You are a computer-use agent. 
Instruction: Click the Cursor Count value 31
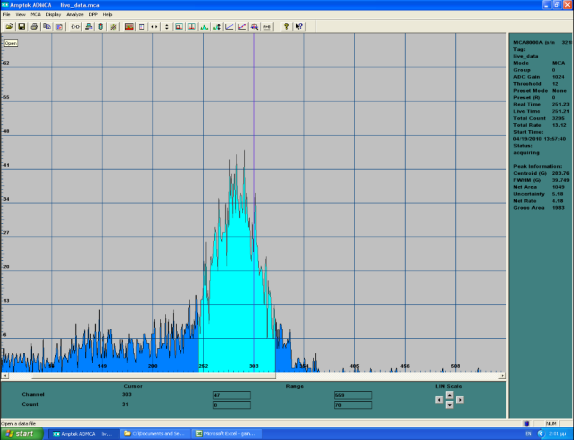point(125,404)
